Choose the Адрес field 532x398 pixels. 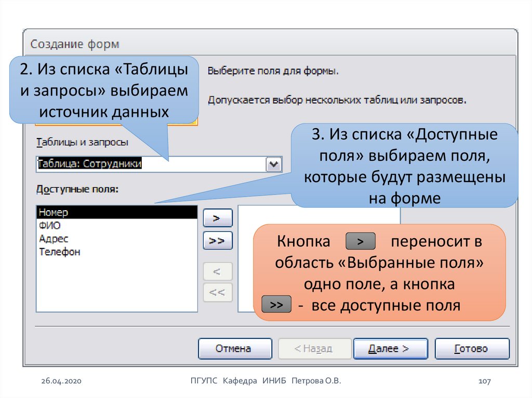54,239
